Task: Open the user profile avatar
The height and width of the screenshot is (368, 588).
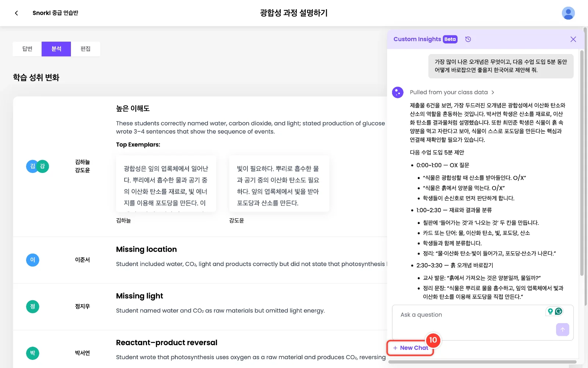Action: pyautogui.click(x=568, y=13)
